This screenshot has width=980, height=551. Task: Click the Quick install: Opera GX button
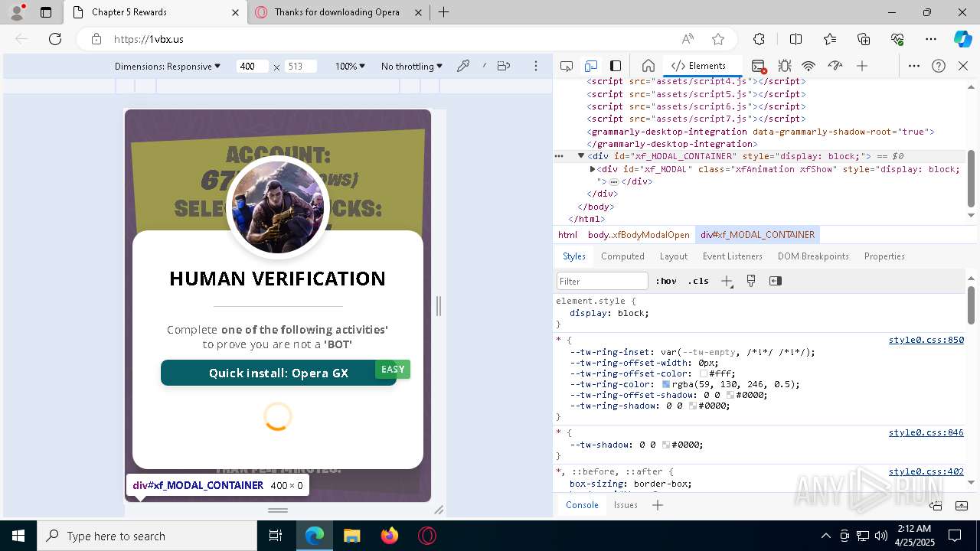coord(279,373)
